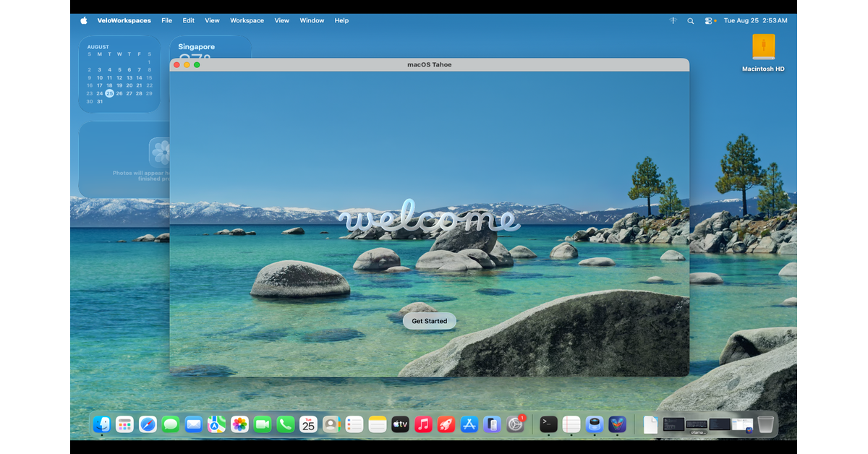868x454 pixels.
Task: Select the Macintosh HD desktop icon
Action: click(x=763, y=53)
